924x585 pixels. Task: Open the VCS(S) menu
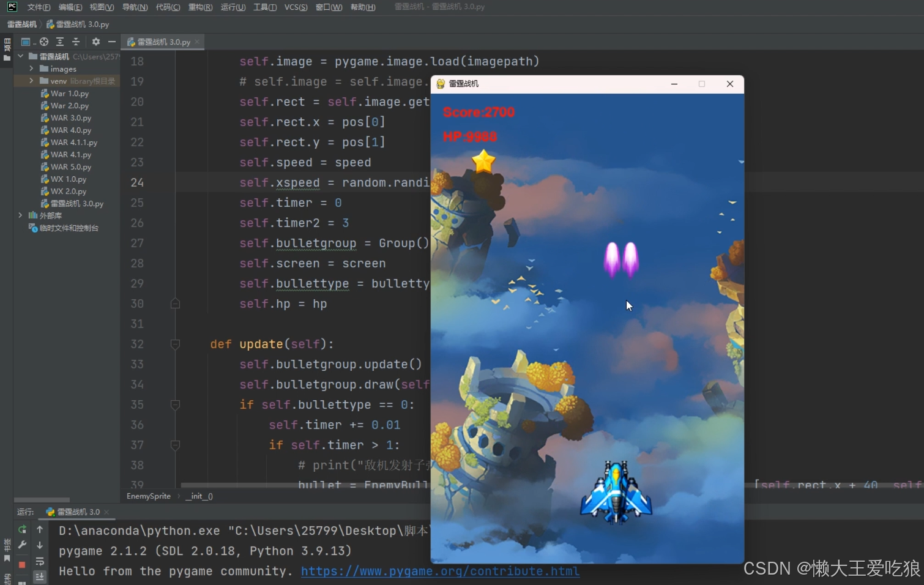click(296, 7)
